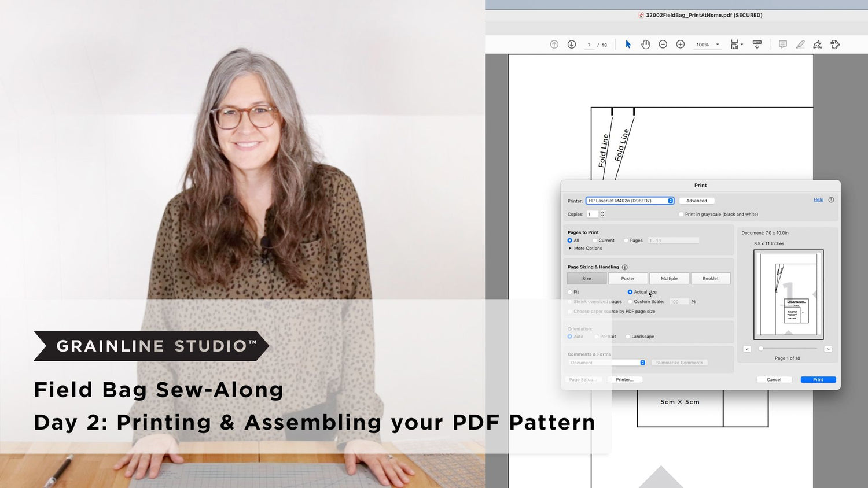The height and width of the screenshot is (488, 868).
Task: Open the 100% zoom level dropdown
Action: [707, 45]
